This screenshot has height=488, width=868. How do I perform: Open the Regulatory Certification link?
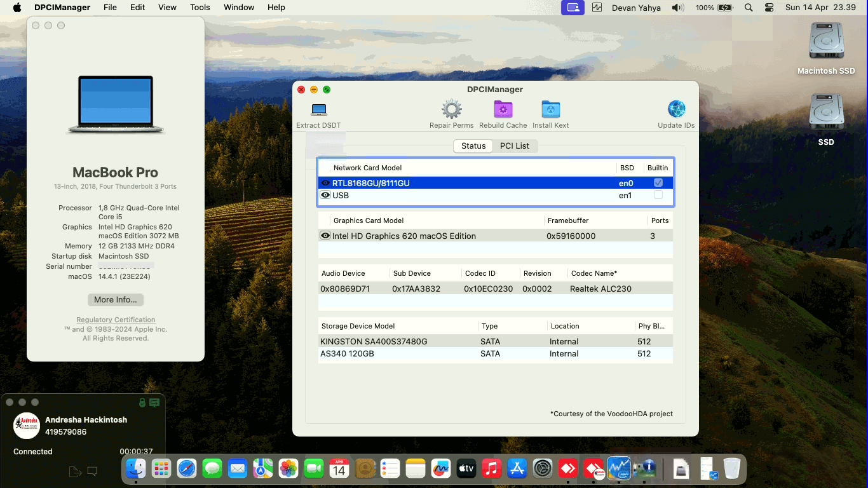[116, 320]
